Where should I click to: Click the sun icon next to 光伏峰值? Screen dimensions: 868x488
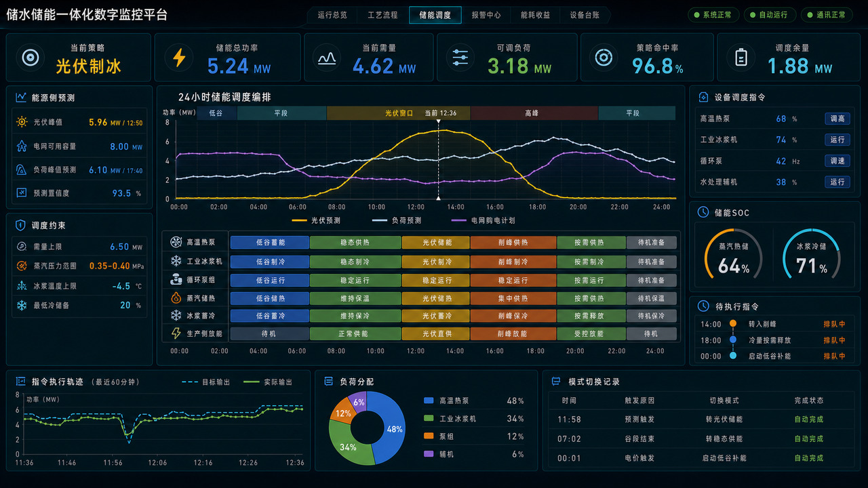22,123
